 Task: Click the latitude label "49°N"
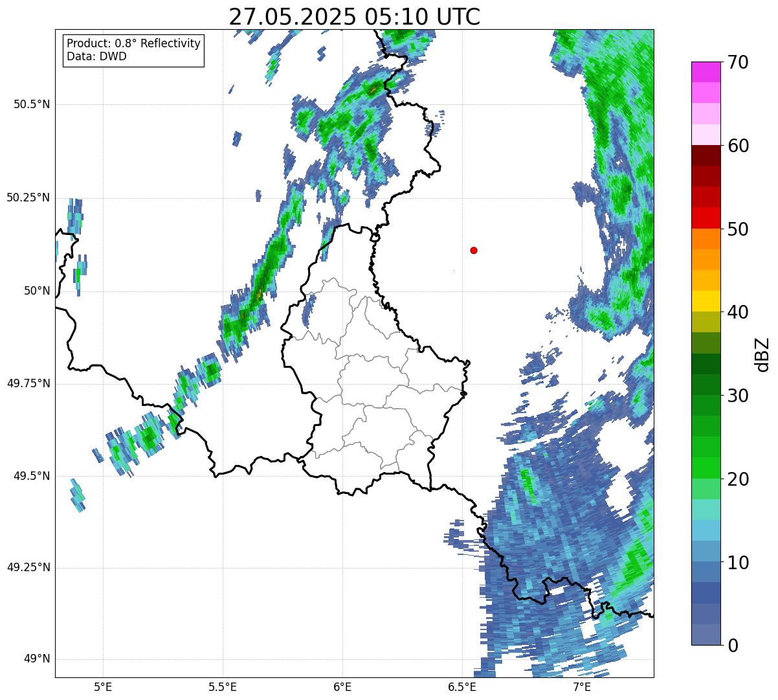tap(36, 659)
